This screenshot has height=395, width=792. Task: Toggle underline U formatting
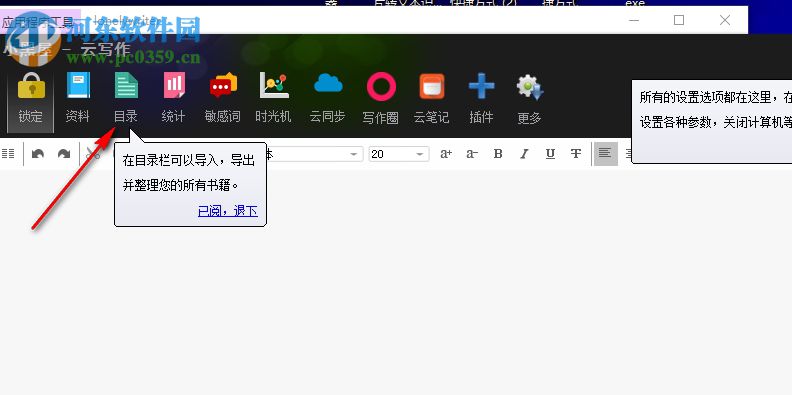[551, 154]
